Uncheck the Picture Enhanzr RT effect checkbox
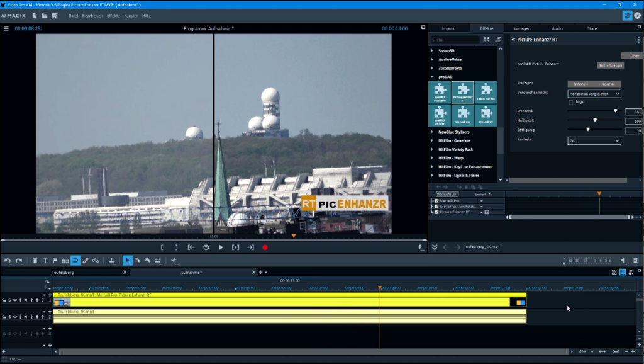This screenshot has width=644, height=364. click(x=436, y=212)
